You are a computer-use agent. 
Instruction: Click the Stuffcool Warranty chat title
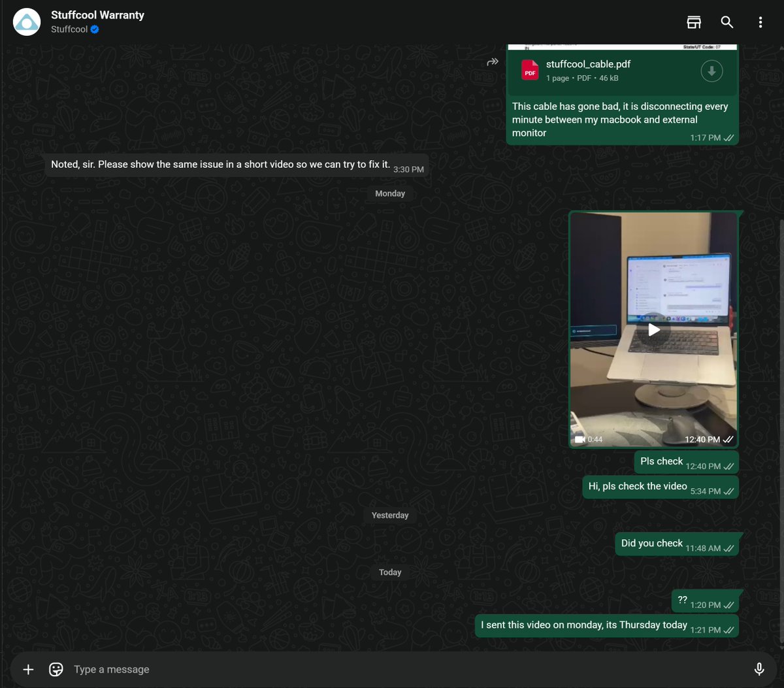click(x=98, y=15)
